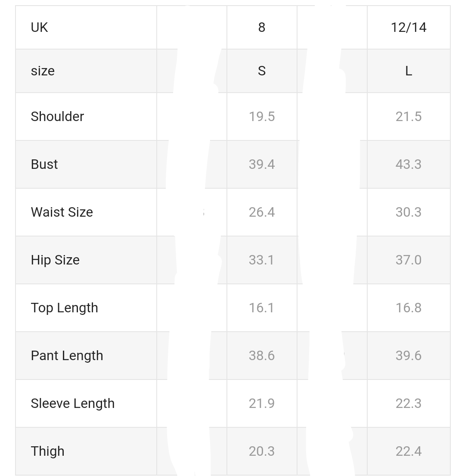Select the UK 12/14 column header
The image size is (465, 476).
coord(409,28)
